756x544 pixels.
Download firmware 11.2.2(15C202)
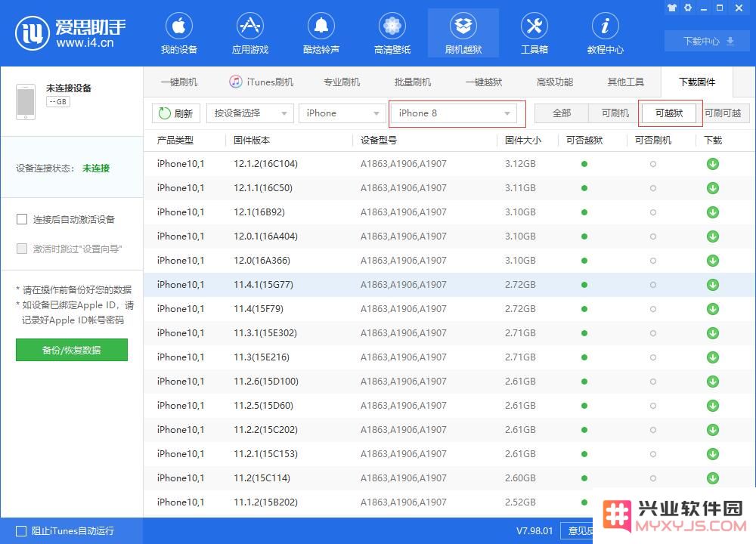[713, 430]
